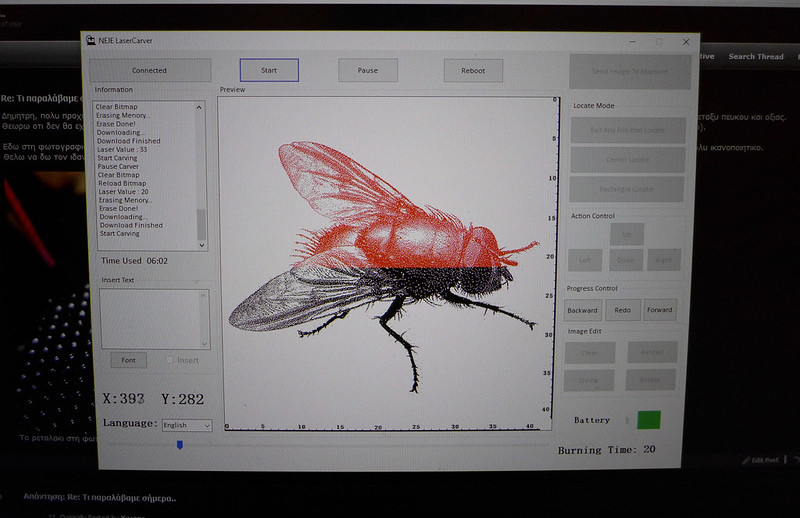This screenshot has height=518, width=800.
Task: Click the NEJE LaserCarver title bar icon
Action: 91,41
